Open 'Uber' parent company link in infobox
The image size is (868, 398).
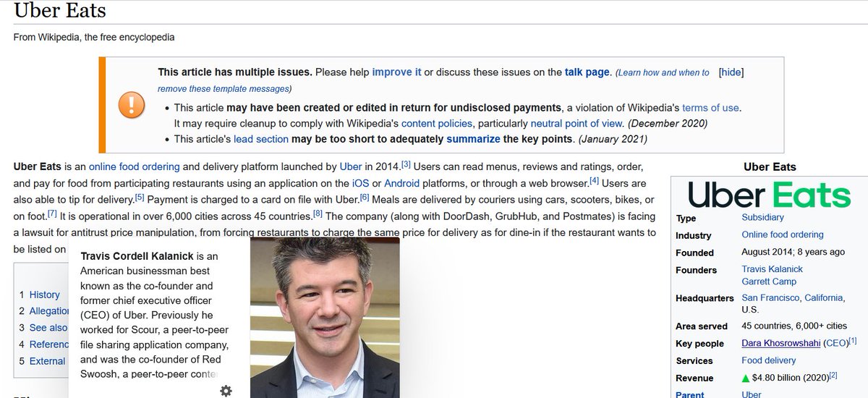coord(752,394)
